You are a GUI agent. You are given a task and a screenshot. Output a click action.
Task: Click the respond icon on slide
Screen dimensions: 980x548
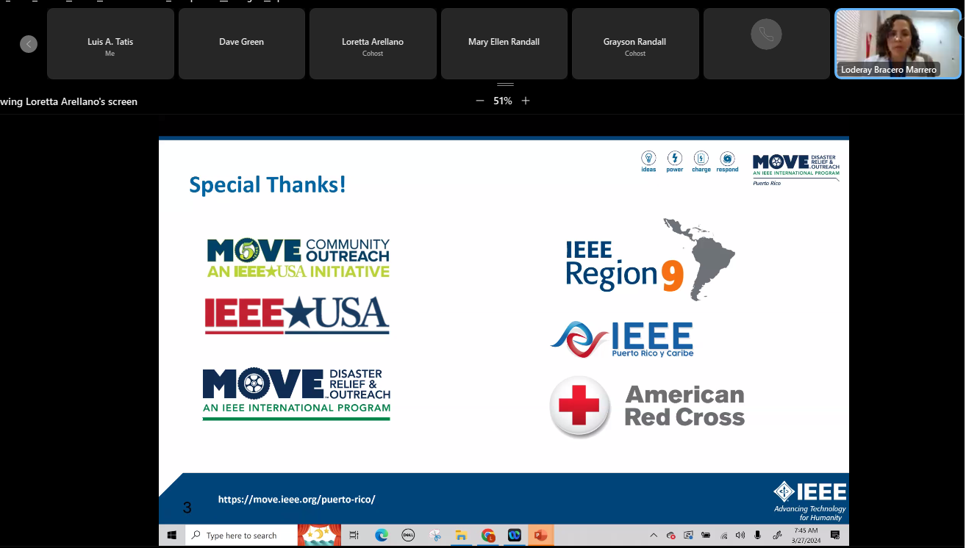(727, 161)
